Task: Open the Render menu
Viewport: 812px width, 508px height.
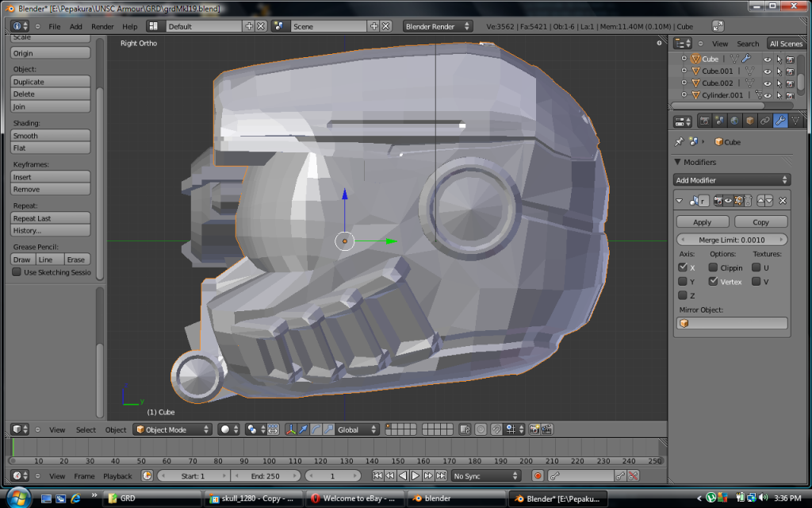Action: 102,26
